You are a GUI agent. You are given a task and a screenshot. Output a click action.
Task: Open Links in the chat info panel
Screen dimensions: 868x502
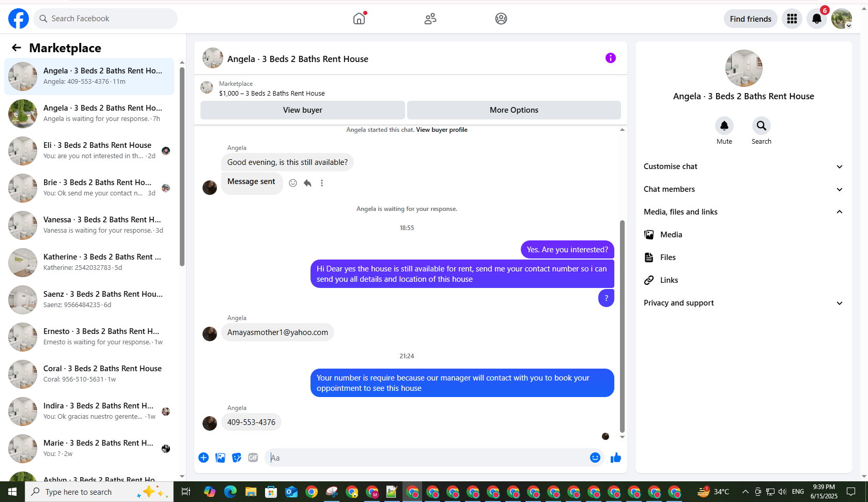pyautogui.click(x=744, y=280)
